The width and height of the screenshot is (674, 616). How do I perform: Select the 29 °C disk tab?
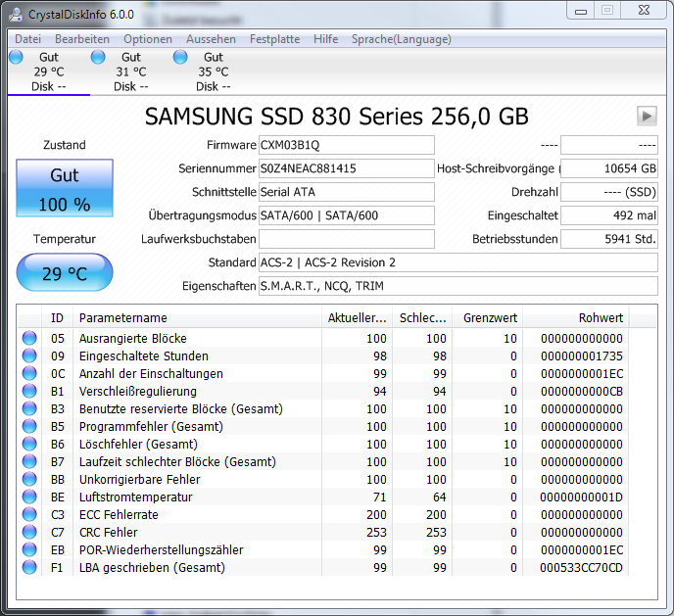[x=49, y=71]
